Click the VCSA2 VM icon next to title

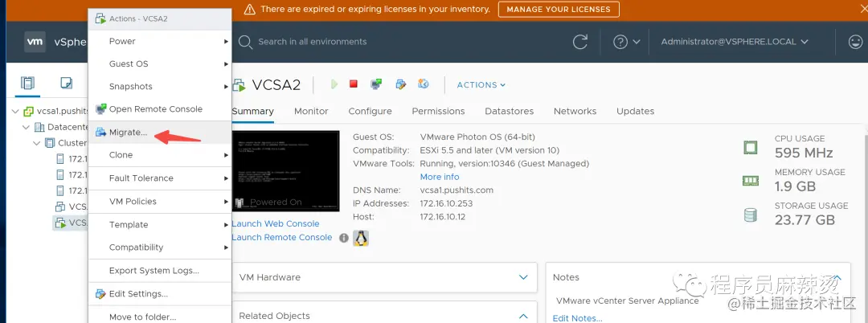point(240,85)
